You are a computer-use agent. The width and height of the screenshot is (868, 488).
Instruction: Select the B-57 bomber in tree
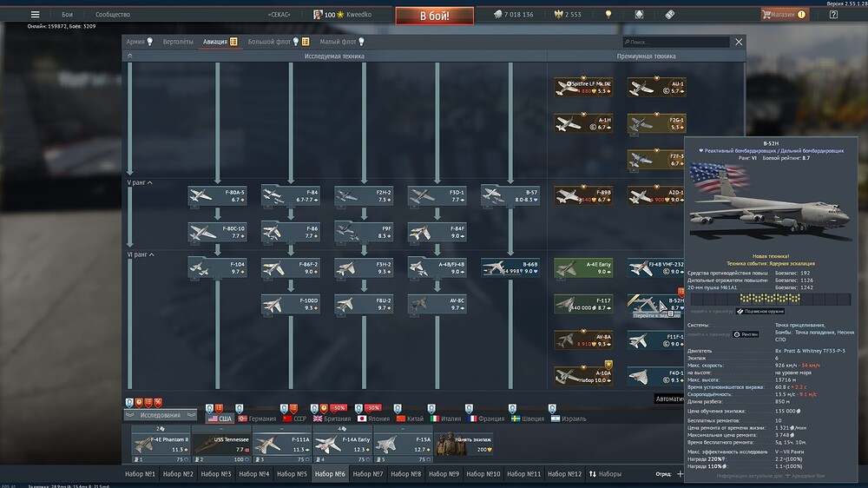pyautogui.click(x=510, y=195)
